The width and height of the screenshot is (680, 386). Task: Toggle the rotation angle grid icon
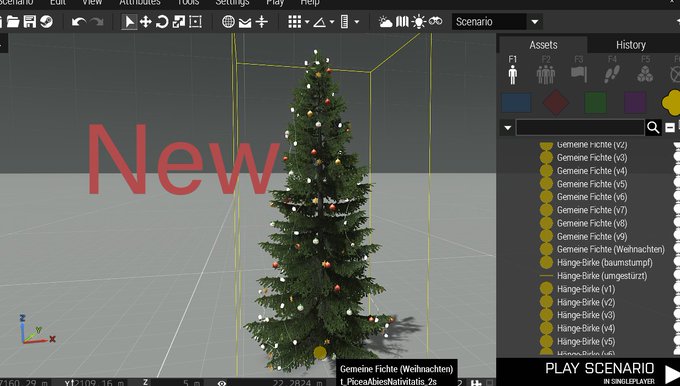[320, 22]
